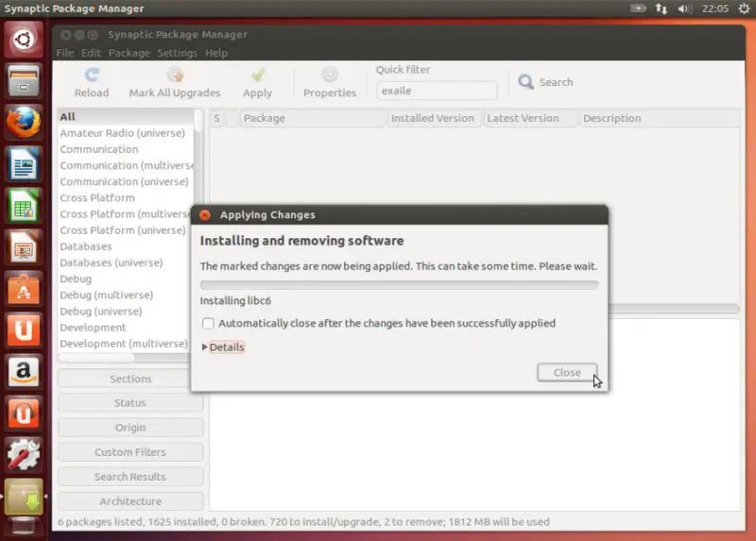Image resolution: width=756 pixels, height=541 pixels.
Task: Select the plain Communication section
Action: pos(126,149)
